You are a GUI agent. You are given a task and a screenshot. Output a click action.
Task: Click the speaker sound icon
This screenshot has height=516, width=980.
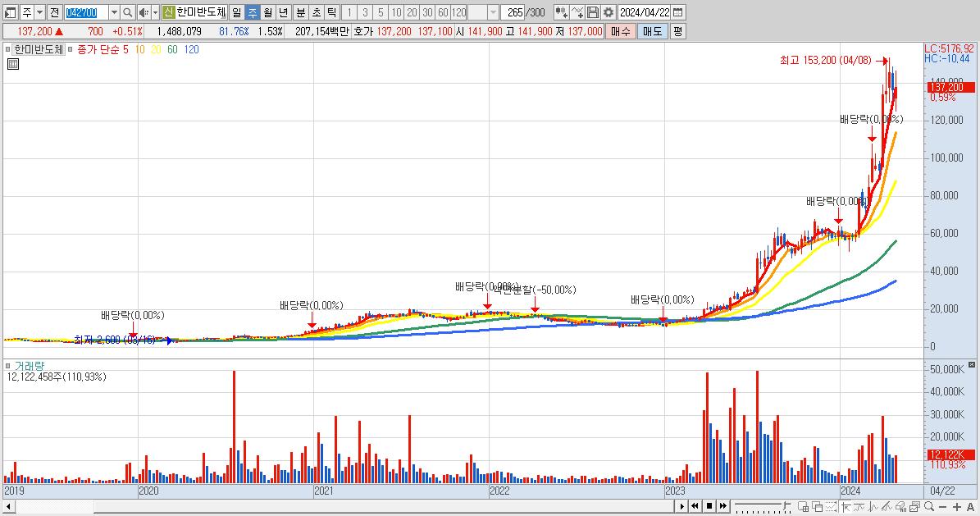144,12
